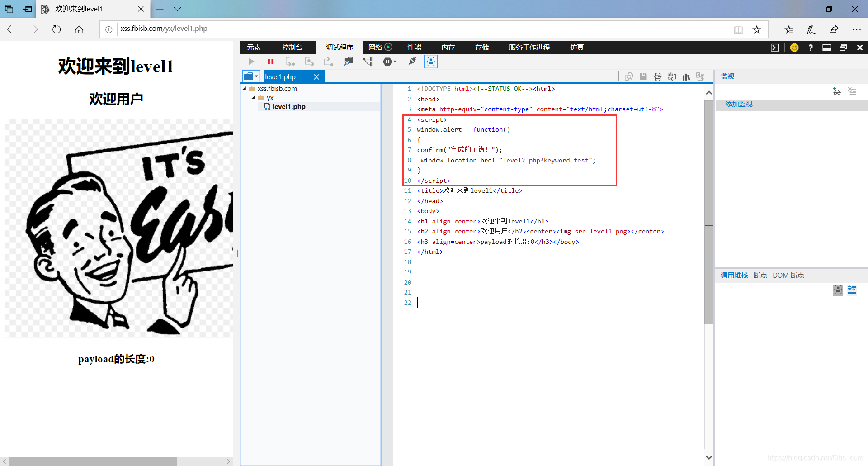This screenshot has height=466, width=868.
Task: Open the file picker folder dropdown
Action: pyautogui.click(x=251, y=76)
